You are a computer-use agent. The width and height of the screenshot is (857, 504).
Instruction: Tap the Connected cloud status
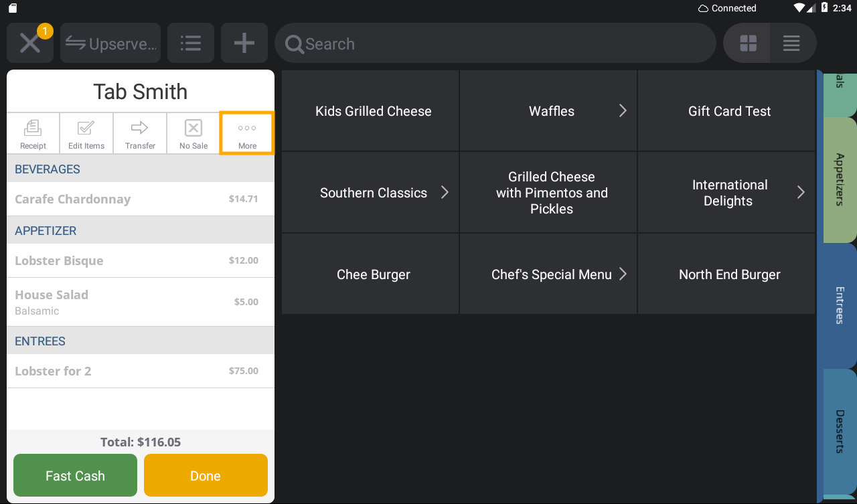727,8
